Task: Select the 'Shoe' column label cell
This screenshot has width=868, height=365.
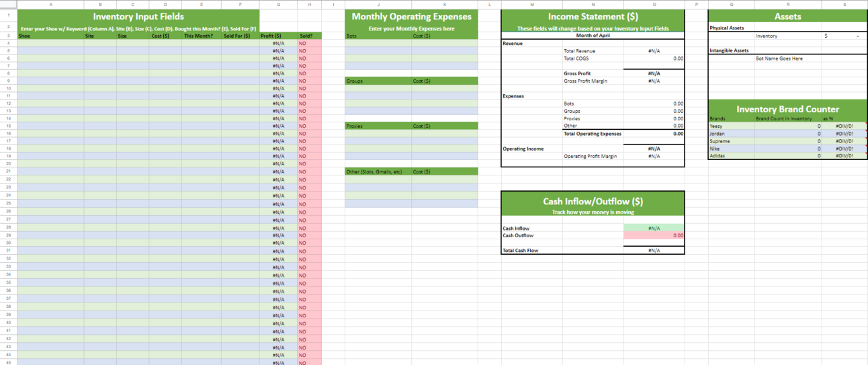Action: [51, 36]
